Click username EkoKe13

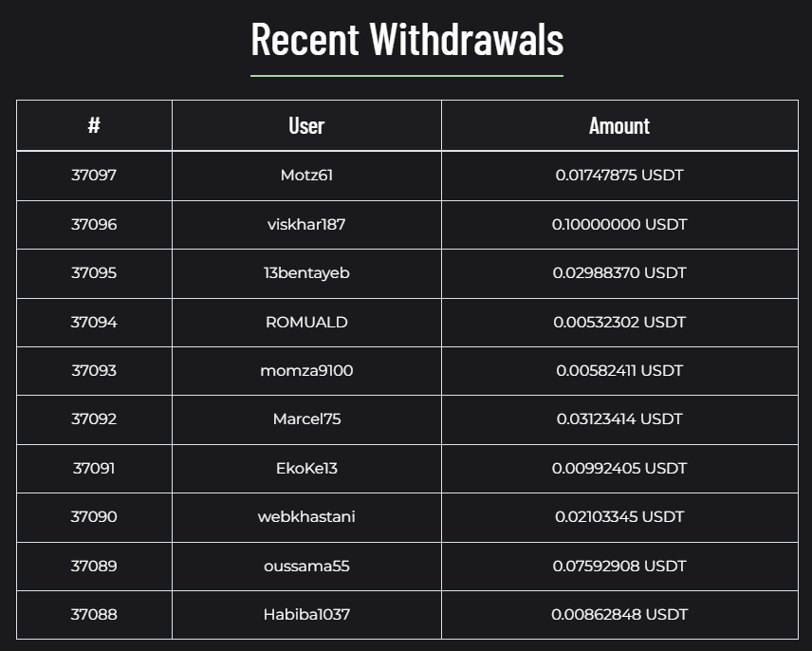click(x=306, y=469)
